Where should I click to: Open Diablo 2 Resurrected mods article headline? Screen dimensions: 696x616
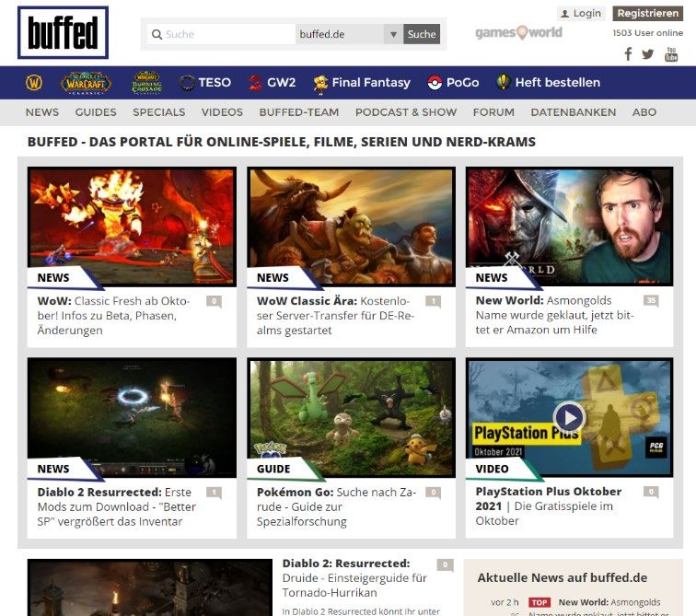[x=117, y=506]
